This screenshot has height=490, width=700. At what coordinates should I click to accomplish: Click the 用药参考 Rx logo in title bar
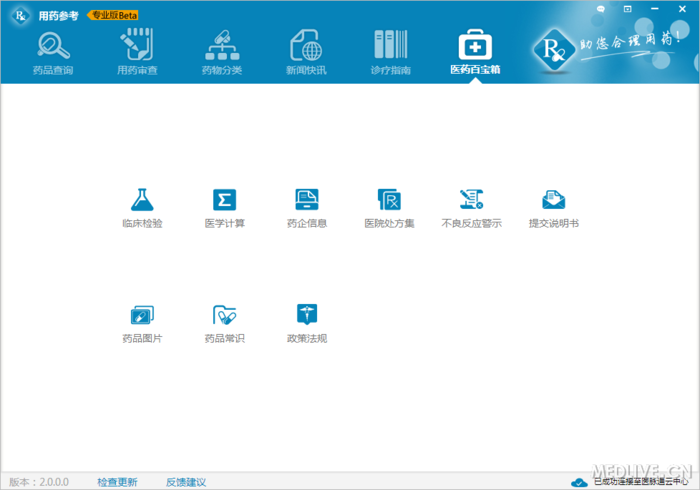point(21,16)
